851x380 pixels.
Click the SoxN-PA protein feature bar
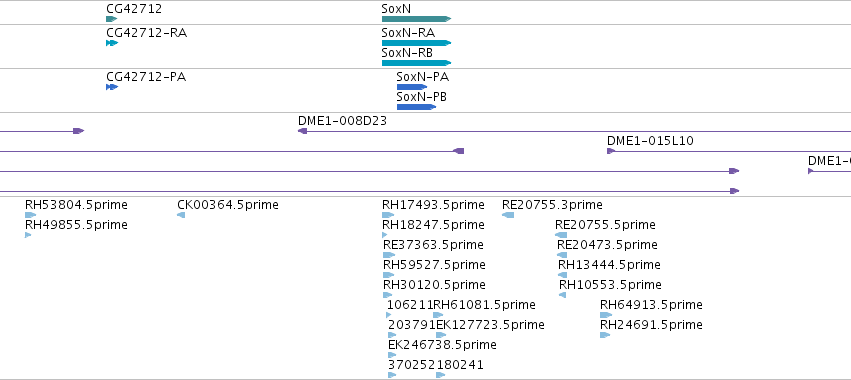click(412, 87)
